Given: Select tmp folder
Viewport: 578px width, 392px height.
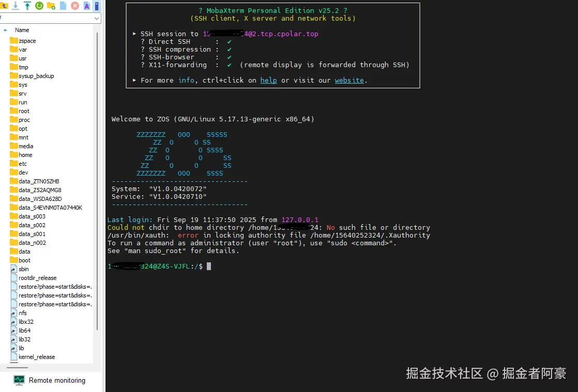Looking at the screenshot, I should click(x=19, y=67).
